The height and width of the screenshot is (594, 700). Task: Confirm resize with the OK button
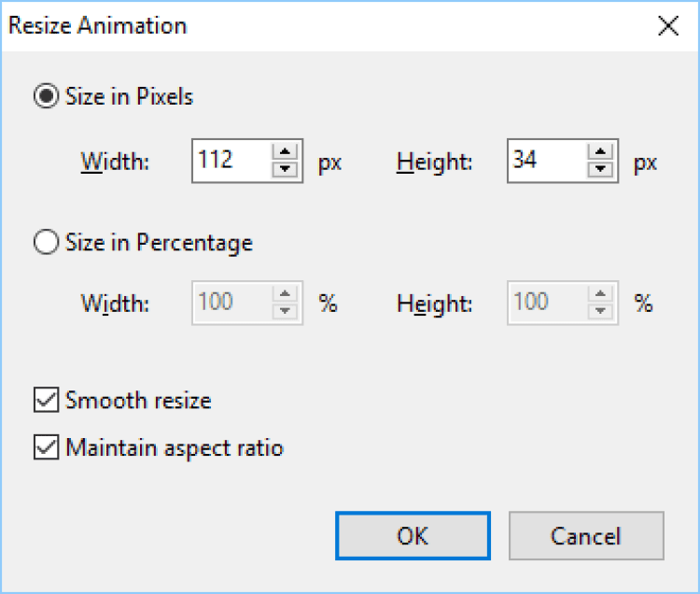(x=413, y=536)
